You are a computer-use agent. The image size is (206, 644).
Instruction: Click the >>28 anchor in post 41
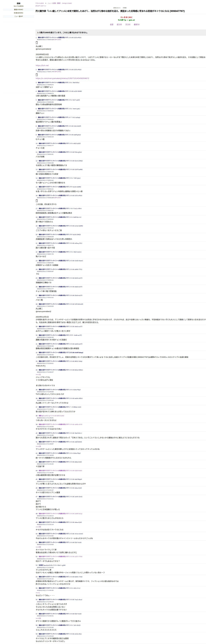tap(38, 446)
